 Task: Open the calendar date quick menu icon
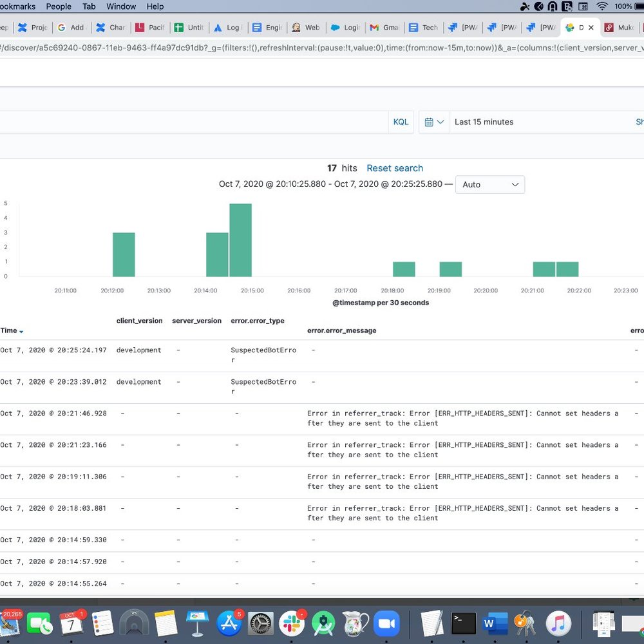(x=434, y=122)
